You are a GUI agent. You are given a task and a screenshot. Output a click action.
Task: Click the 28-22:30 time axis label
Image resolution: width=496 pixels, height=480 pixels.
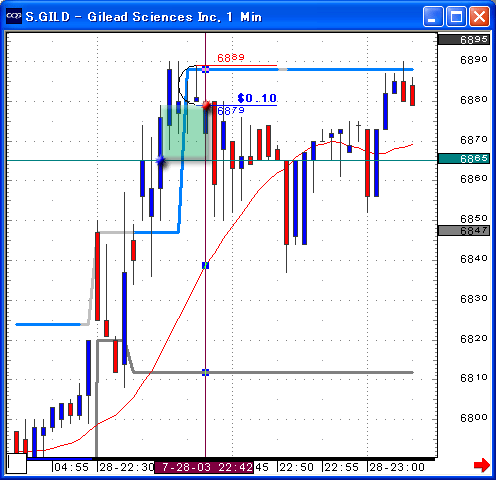(126, 467)
